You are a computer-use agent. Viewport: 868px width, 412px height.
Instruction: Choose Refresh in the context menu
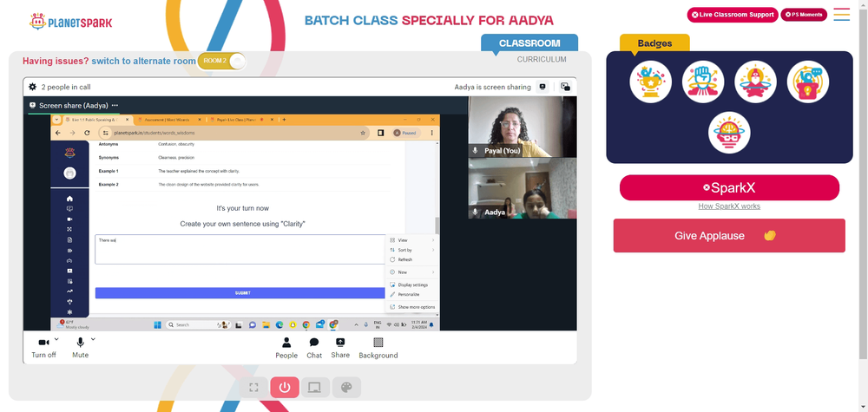point(411,260)
